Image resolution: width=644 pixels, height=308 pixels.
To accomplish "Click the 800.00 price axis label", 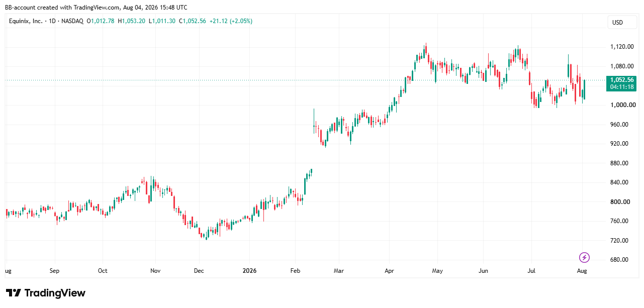I will tap(619, 202).
